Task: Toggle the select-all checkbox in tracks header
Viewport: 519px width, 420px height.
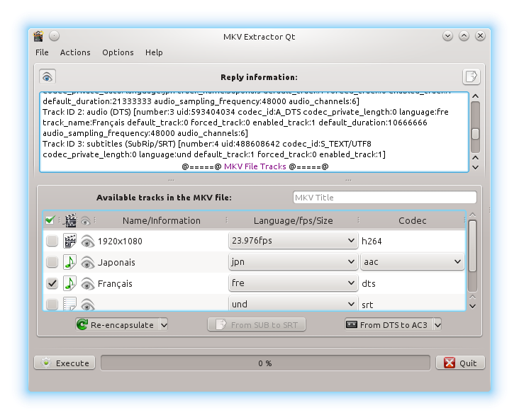Action: click(50, 220)
